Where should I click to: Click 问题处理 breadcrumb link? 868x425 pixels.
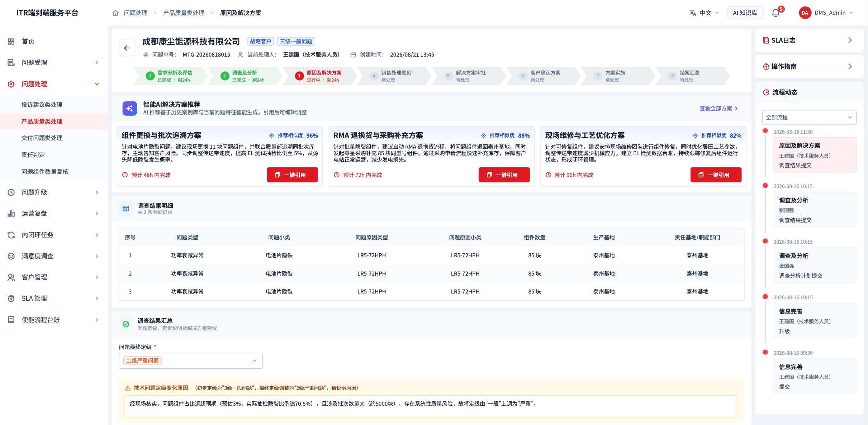[x=136, y=13]
